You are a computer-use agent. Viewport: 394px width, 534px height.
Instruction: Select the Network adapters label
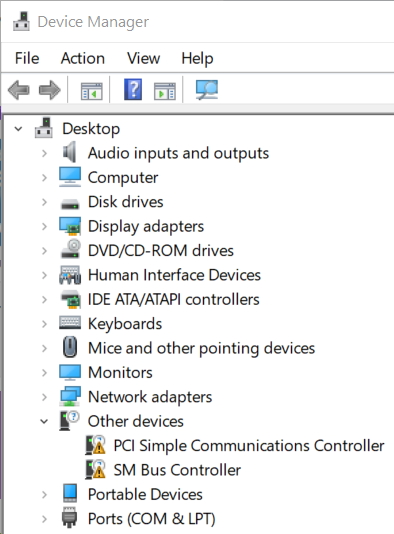[x=150, y=397]
